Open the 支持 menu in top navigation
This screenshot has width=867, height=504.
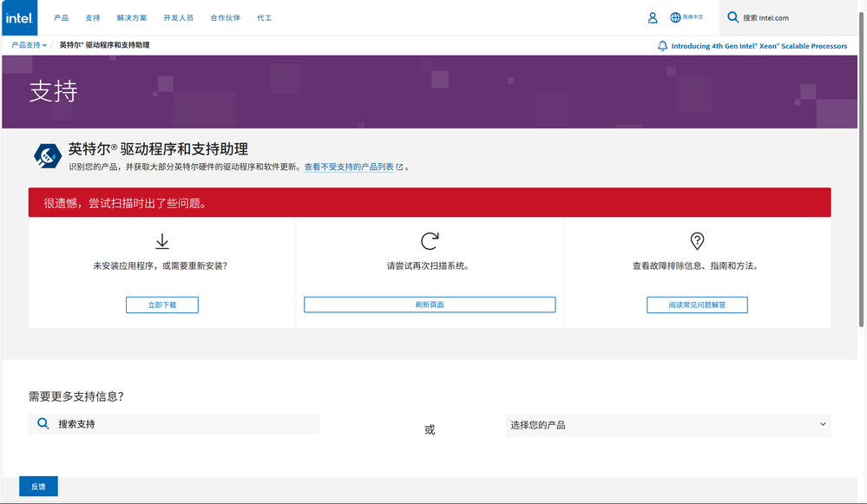pos(93,17)
